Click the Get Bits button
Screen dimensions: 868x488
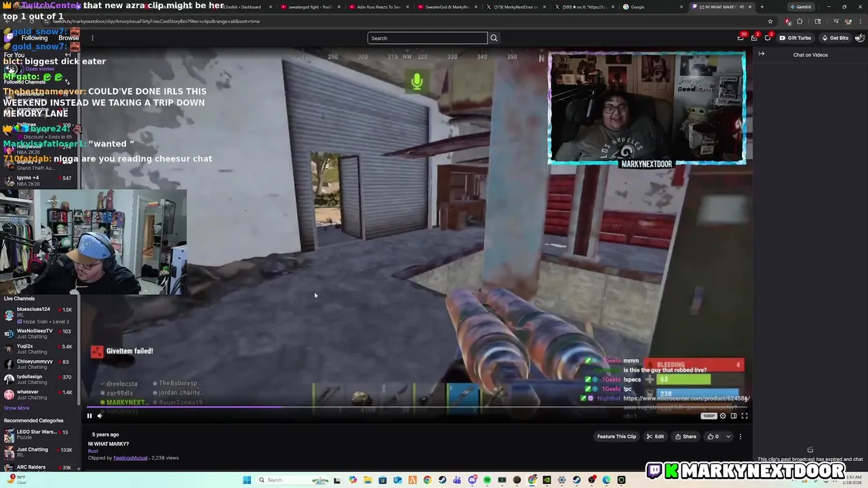pyautogui.click(x=835, y=38)
